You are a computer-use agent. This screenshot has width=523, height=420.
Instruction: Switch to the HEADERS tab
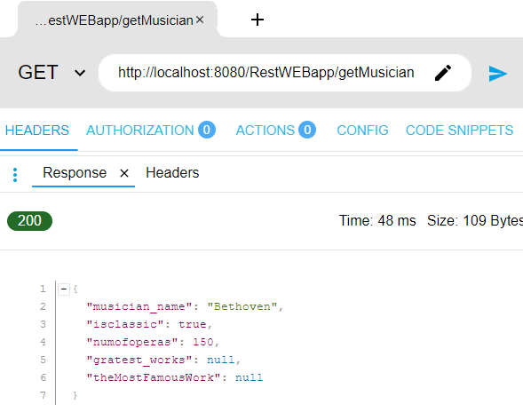[37, 131]
